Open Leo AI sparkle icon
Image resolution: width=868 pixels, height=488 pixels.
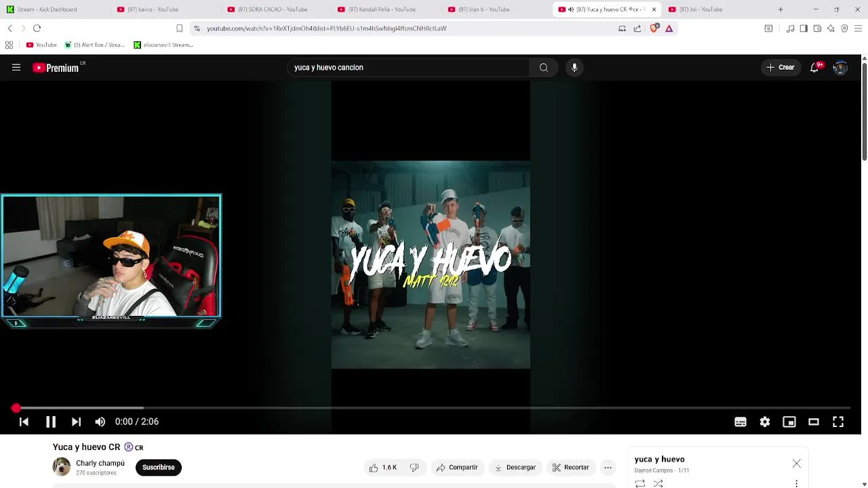831,28
